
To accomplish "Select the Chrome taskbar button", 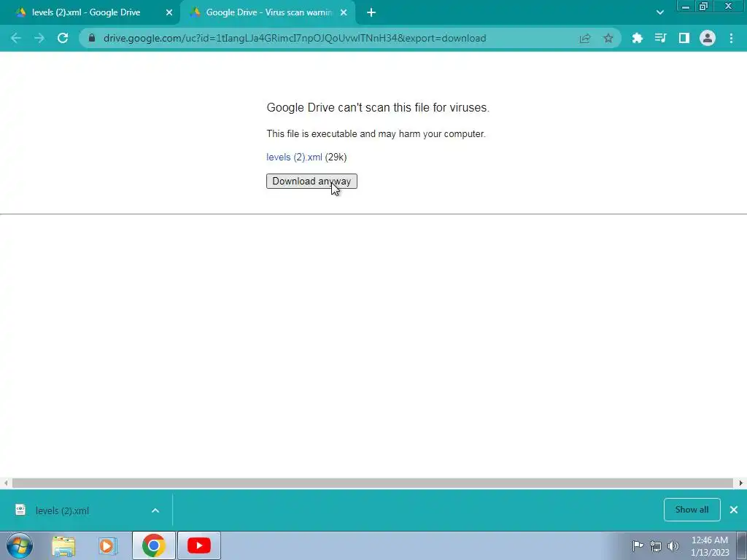I will pyautogui.click(x=153, y=545).
